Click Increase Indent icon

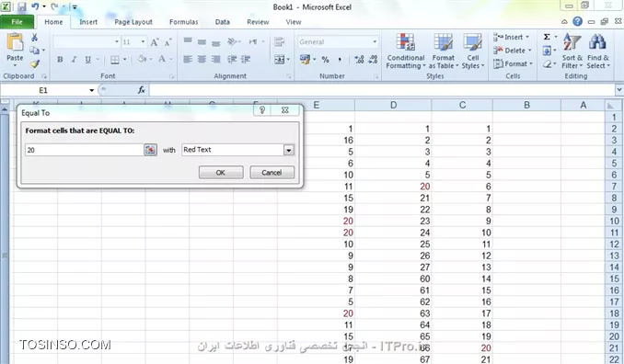click(246, 60)
